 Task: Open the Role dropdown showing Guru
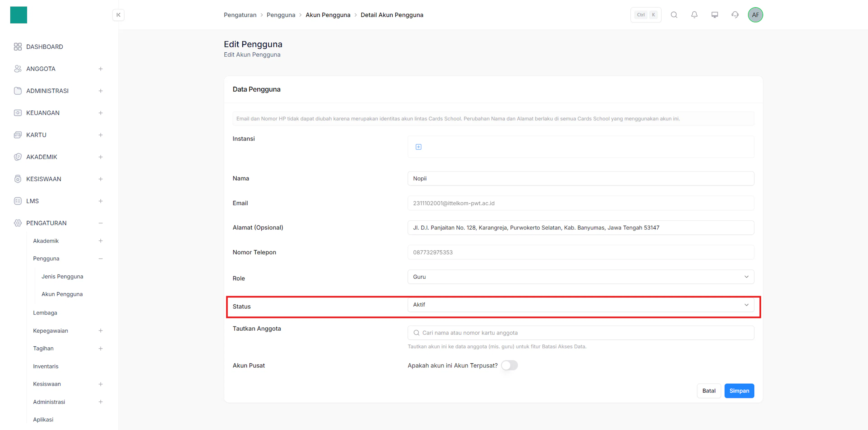pyautogui.click(x=580, y=277)
